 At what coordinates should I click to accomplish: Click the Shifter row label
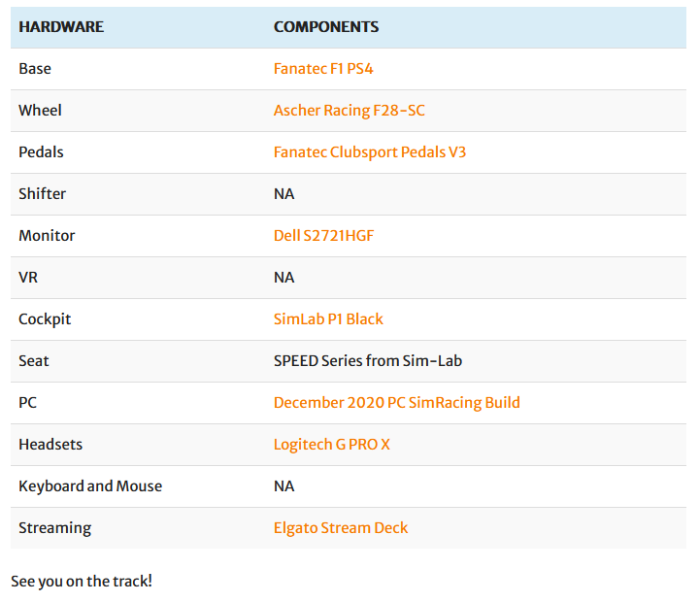coord(43,194)
